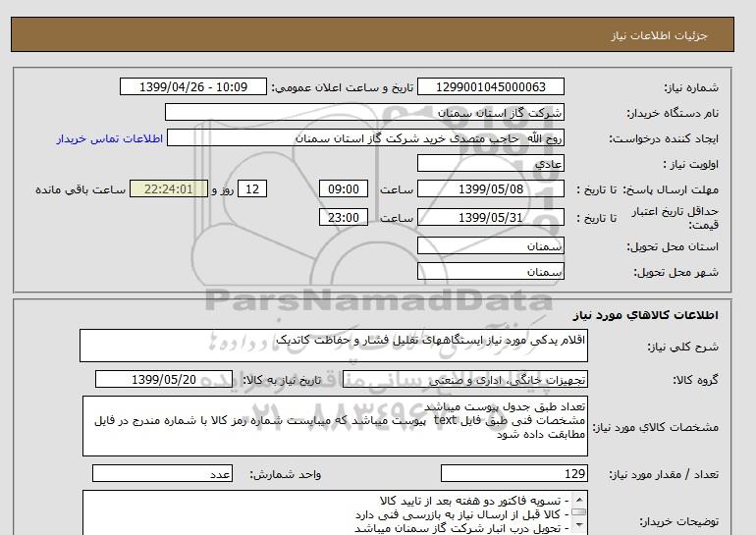Click the goods specifications text area
This screenshot has height=535, width=756.
pos(335,426)
